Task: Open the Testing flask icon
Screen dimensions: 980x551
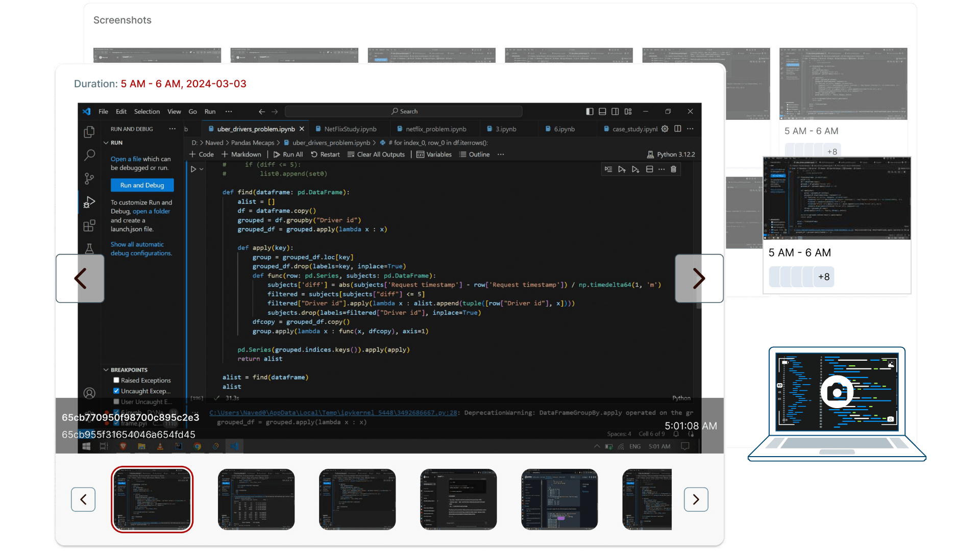Action: [x=89, y=248]
